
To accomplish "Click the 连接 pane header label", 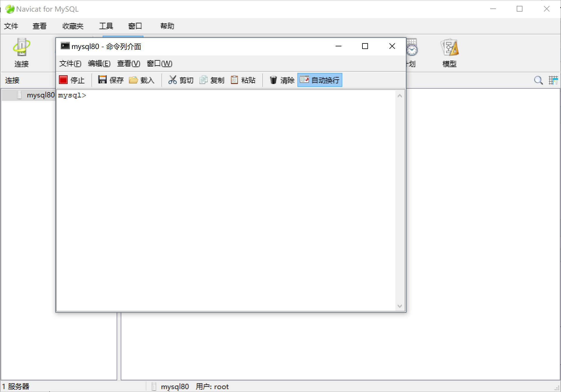I will point(12,80).
